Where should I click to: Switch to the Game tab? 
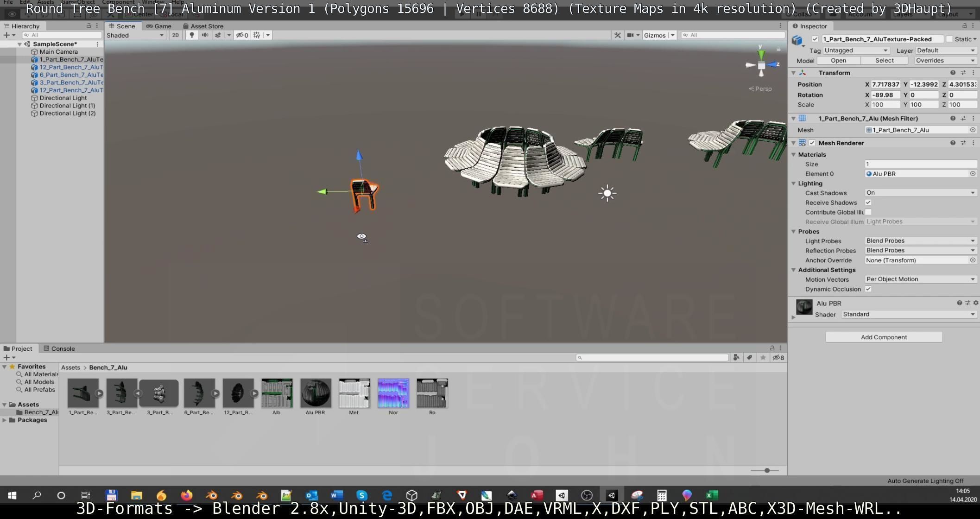[159, 26]
